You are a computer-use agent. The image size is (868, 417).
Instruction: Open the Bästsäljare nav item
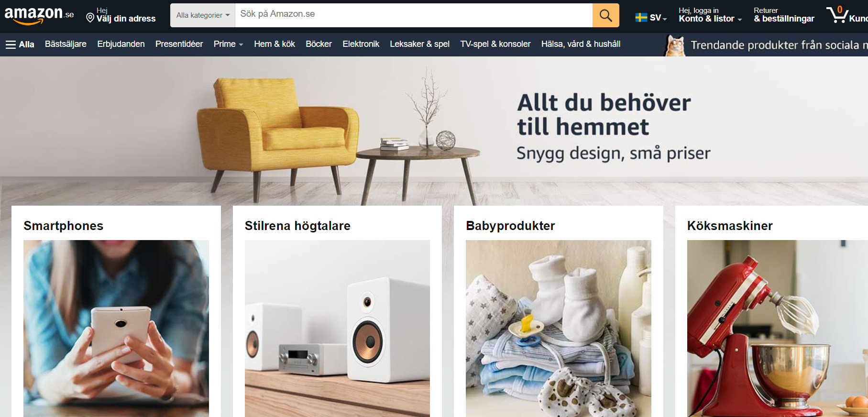[x=66, y=44]
